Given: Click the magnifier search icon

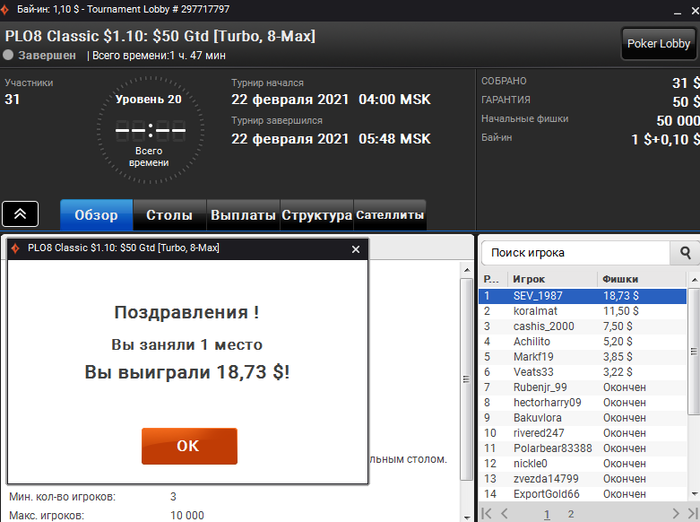Looking at the screenshot, I should pos(685,253).
